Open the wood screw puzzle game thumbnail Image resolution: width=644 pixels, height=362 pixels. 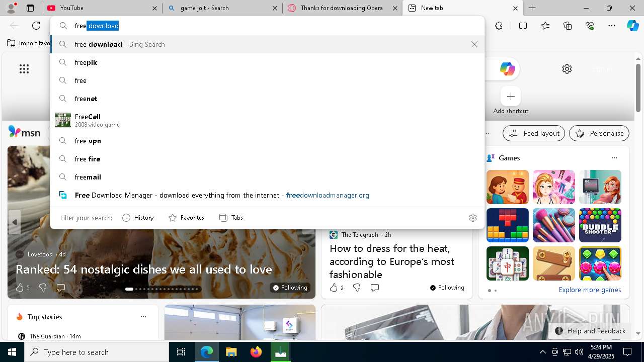click(x=554, y=263)
